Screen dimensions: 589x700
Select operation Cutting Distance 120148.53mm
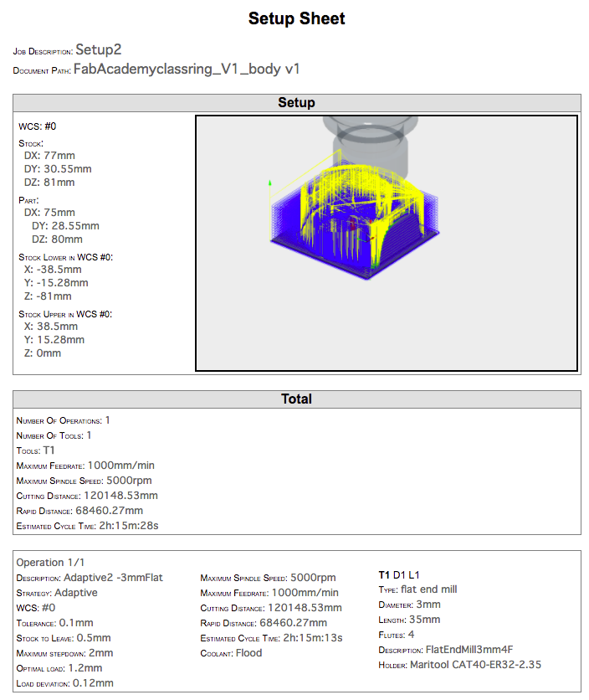point(271,608)
